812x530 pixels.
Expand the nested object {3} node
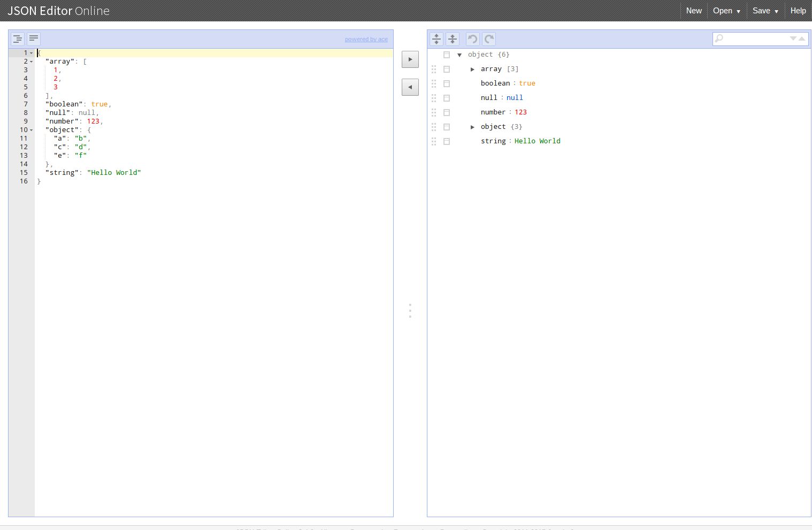[x=473, y=126]
